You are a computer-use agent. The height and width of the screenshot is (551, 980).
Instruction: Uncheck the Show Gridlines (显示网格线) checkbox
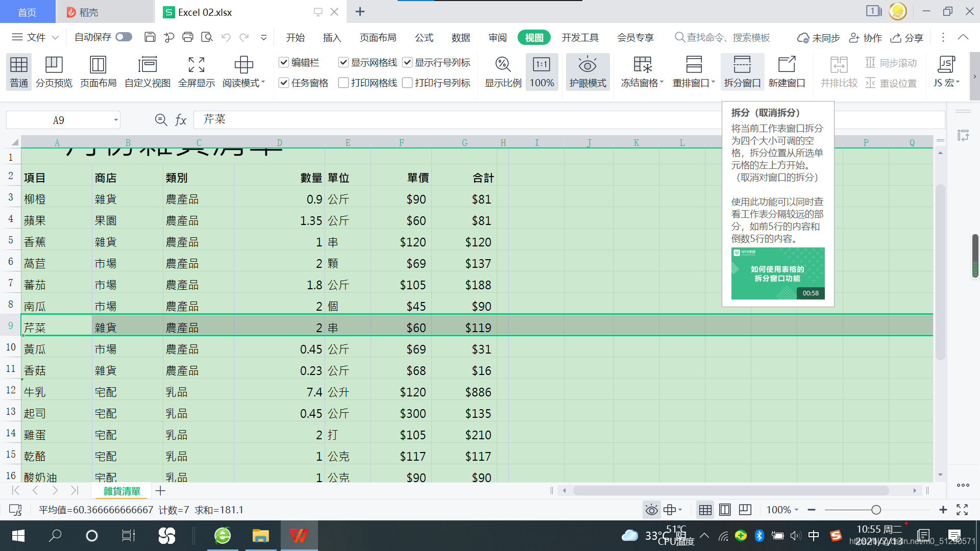coord(344,62)
